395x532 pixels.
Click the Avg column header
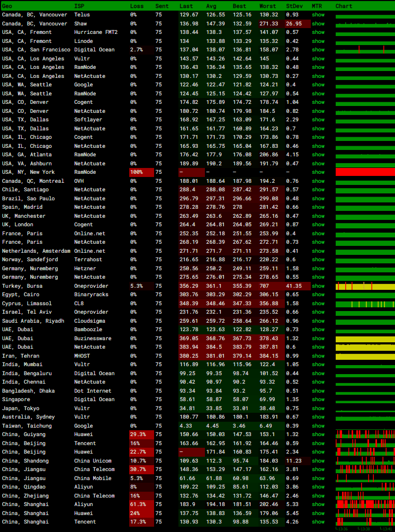tap(211, 6)
